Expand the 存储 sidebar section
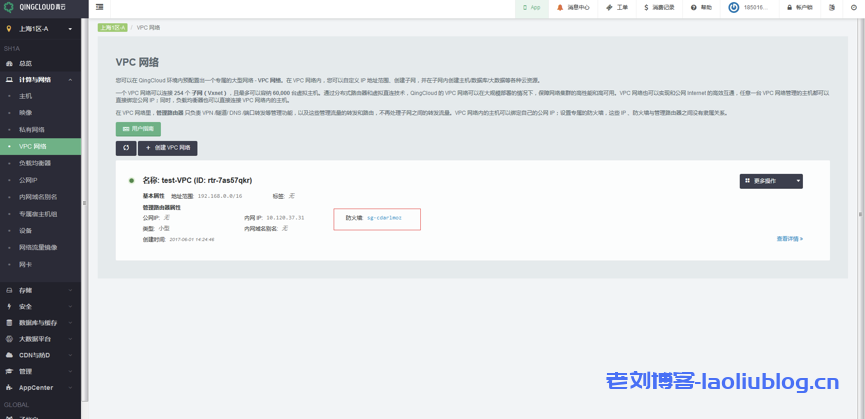Viewport: 865px width, 419px height. [40, 291]
